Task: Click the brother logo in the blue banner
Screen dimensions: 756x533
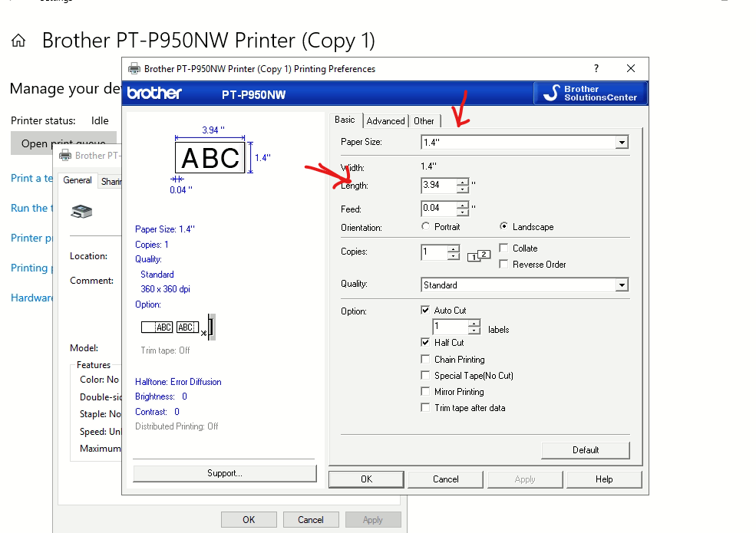Action: coord(154,93)
